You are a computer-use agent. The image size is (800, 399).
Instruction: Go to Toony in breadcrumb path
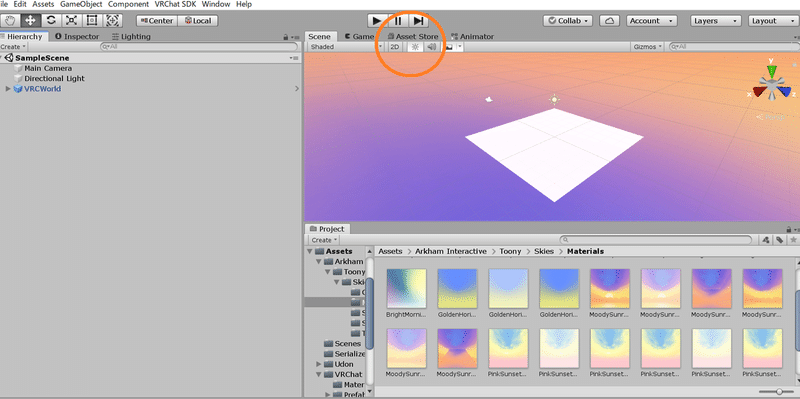pos(510,252)
